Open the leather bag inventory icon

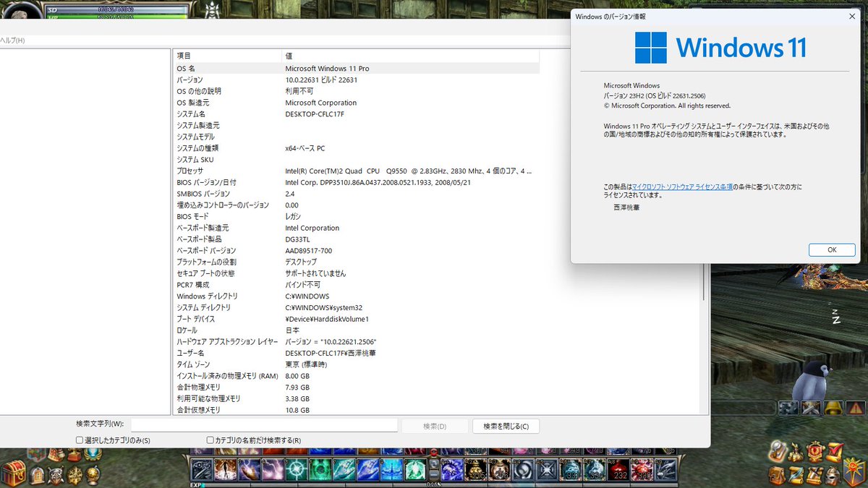point(776,476)
